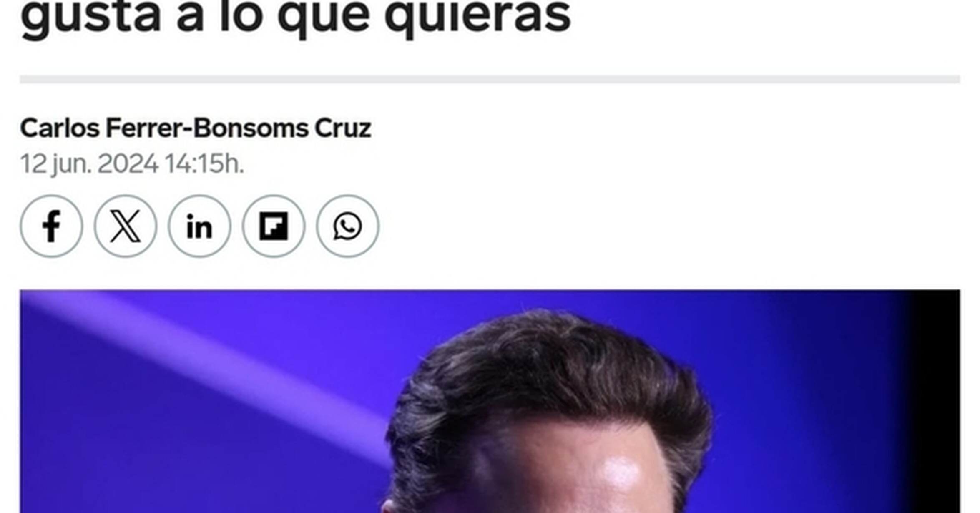
Task: Click the gray divider line under the headline
Action: [490, 79]
